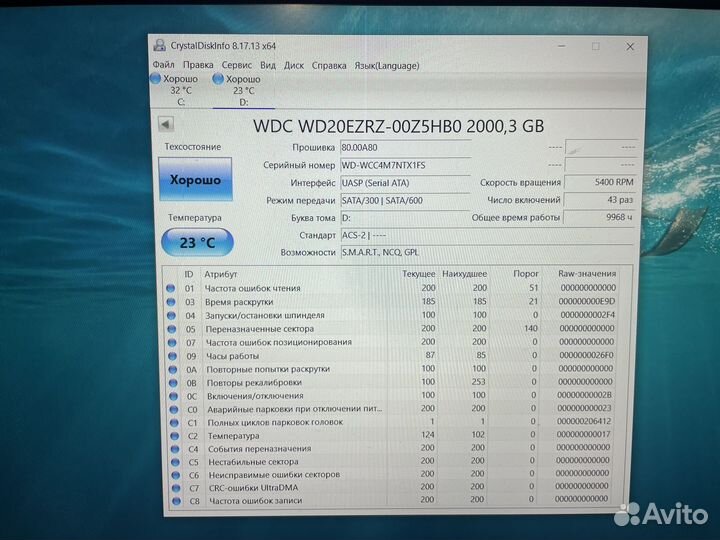The height and width of the screenshot is (540, 720).
Task: Click the transfer mode field SATA/300 | SATA/600
Action: [405, 200]
